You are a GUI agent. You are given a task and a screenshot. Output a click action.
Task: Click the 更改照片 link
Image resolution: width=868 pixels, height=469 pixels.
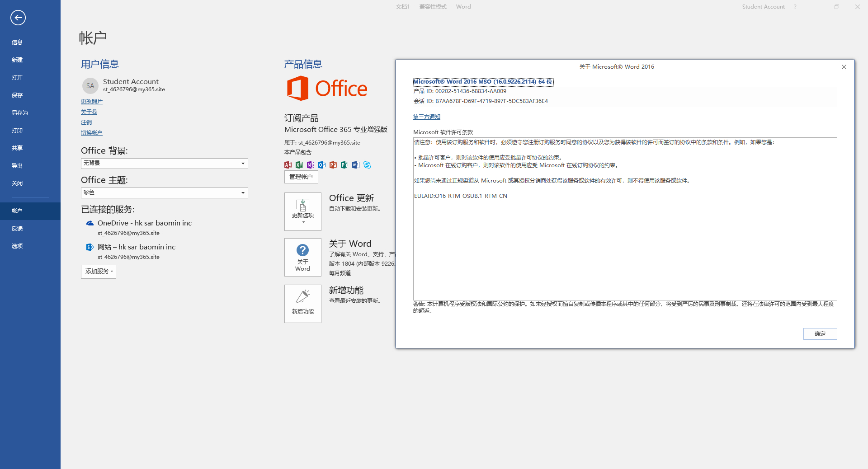92,102
